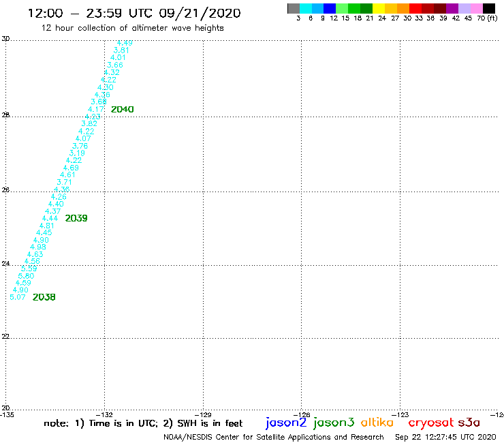Click the 3.66 wave height value
Screen dimensions: 504x443
coord(114,65)
